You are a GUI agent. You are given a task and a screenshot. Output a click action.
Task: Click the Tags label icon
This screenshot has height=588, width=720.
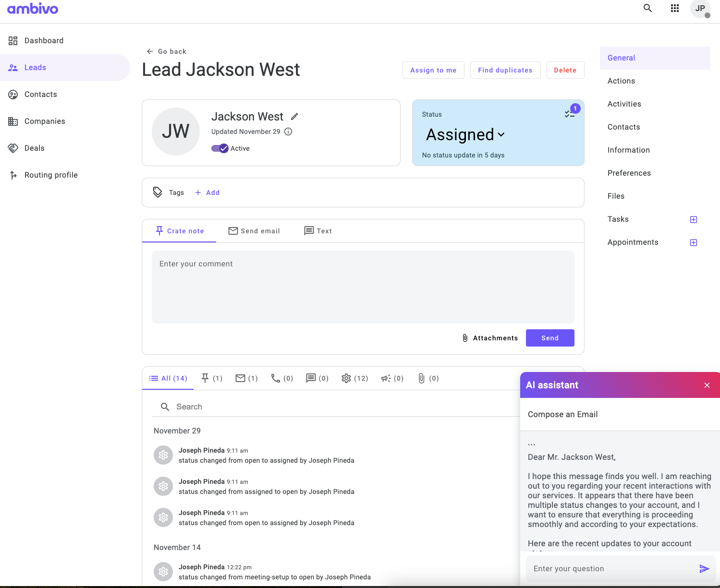[x=158, y=192]
